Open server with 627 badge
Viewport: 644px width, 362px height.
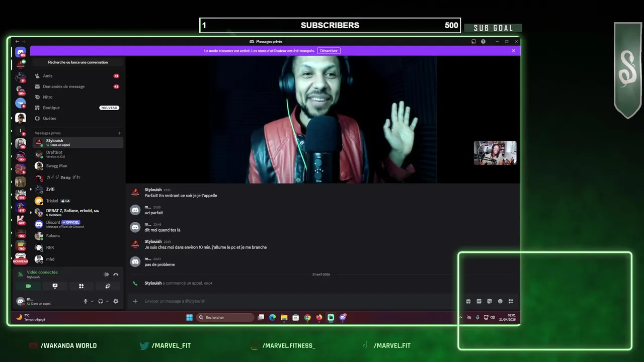pos(21,220)
